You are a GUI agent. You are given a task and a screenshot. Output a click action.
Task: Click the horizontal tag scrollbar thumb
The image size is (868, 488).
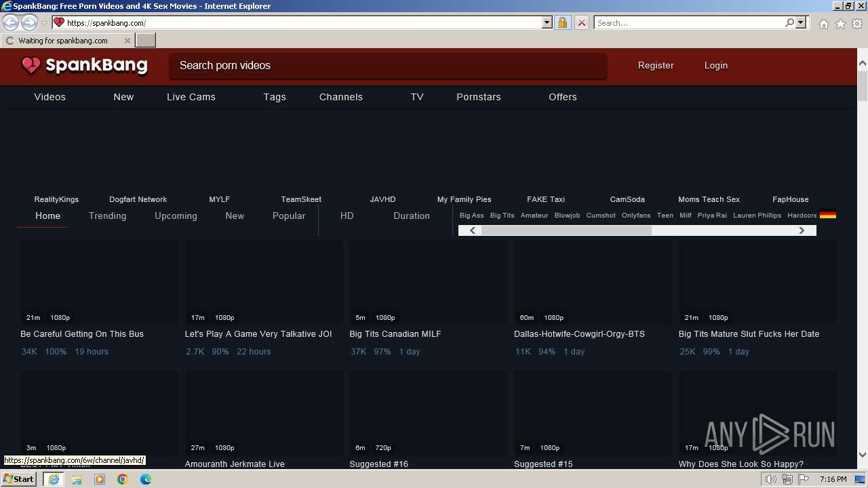[x=566, y=230]
